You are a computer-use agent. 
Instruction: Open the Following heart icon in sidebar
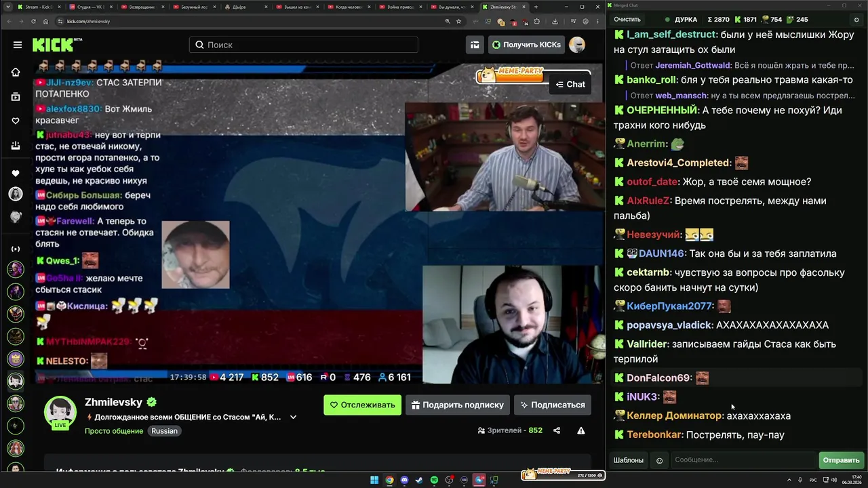16,121
